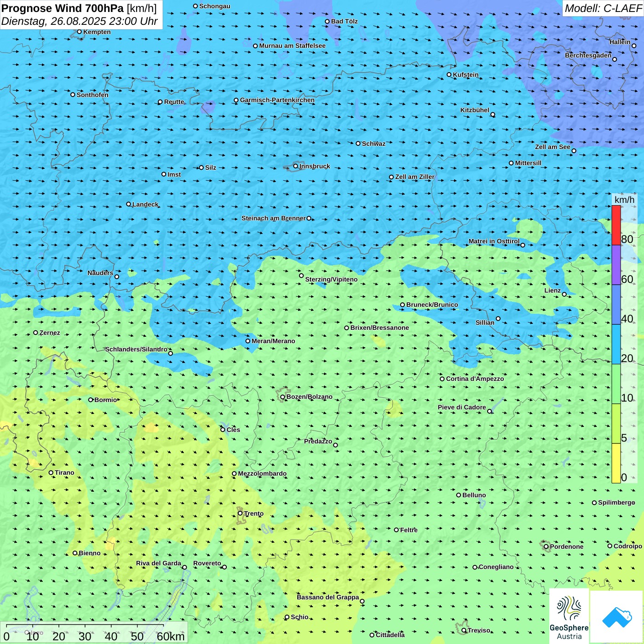644x644 pixels.
Task: Click the red 80 km/h legend swatch
Action: 616,225
